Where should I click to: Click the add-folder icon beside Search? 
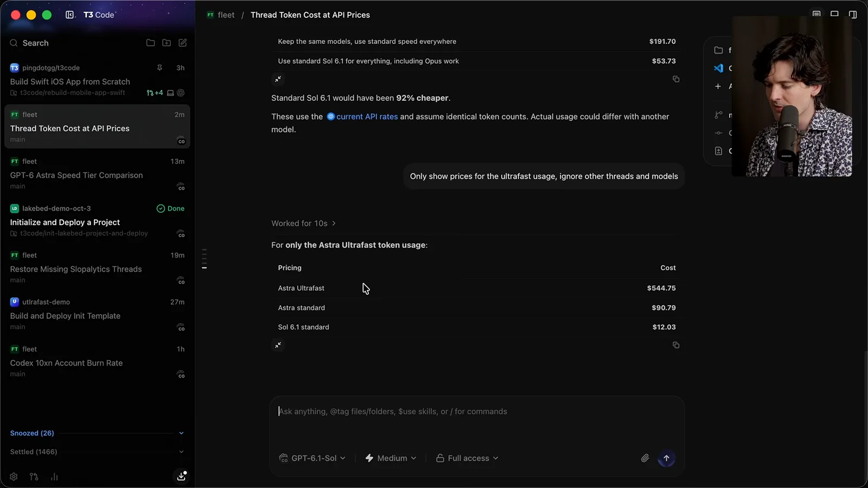pos(167,43)
